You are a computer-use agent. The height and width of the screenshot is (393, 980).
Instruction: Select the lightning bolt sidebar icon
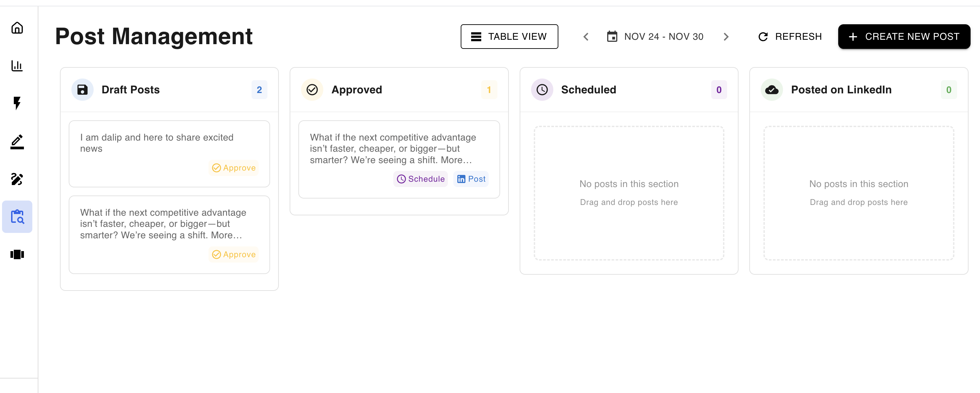[17, 103]
